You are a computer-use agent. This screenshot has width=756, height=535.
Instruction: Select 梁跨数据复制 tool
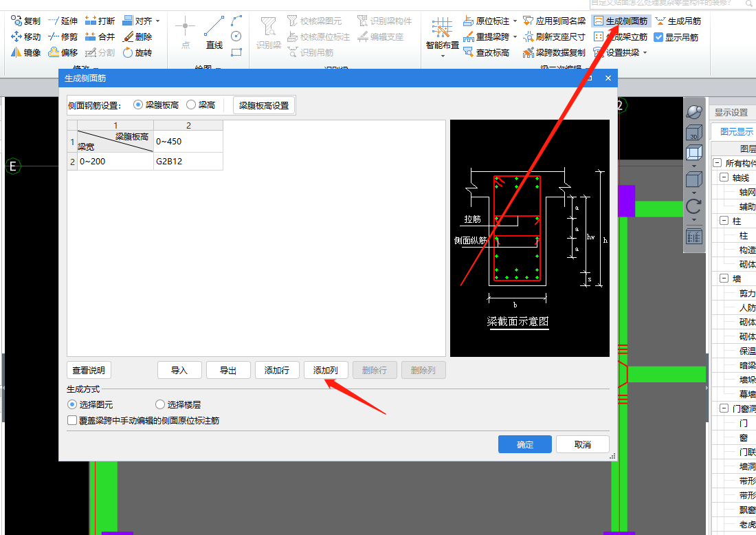pyautogui.click(x=554, y=52)
